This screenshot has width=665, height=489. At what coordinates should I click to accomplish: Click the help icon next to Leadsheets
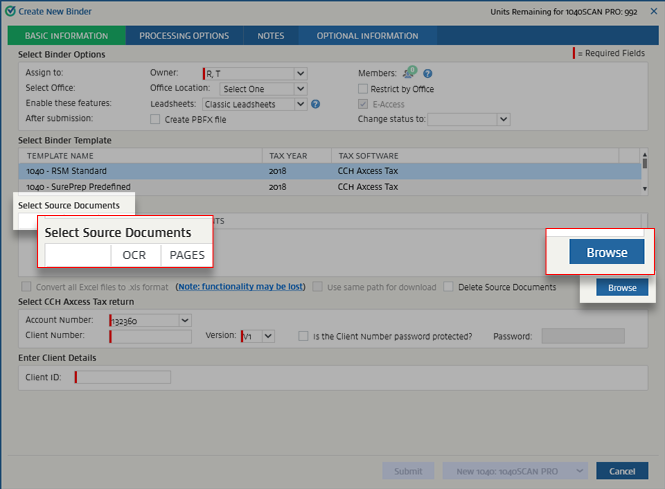click(x=315, y=104)
